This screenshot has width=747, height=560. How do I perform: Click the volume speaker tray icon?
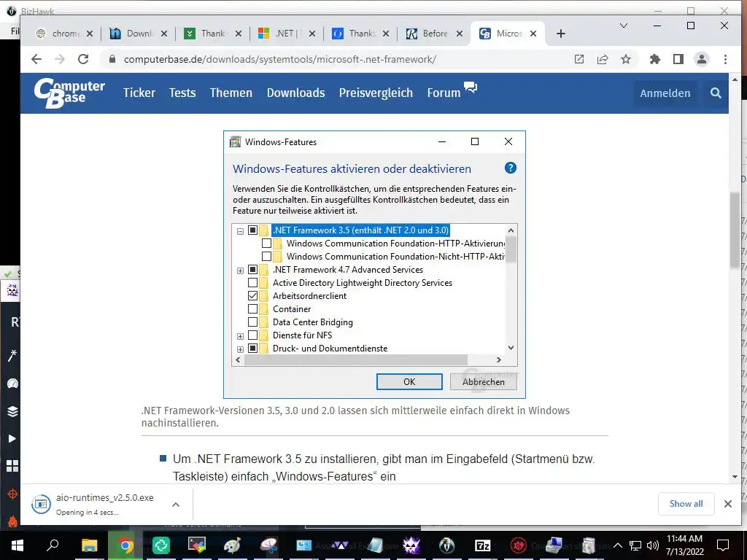coord(653,545)
